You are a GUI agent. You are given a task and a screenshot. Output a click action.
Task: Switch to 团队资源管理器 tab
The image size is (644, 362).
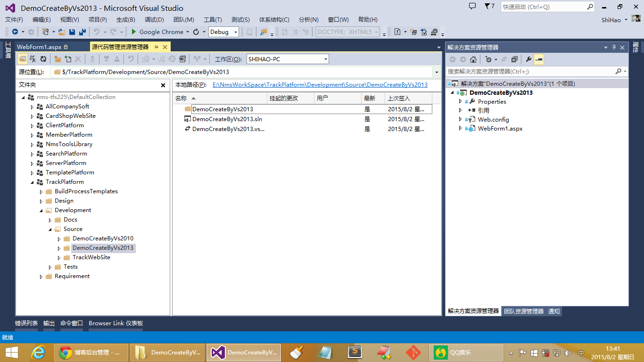(523, 311)
